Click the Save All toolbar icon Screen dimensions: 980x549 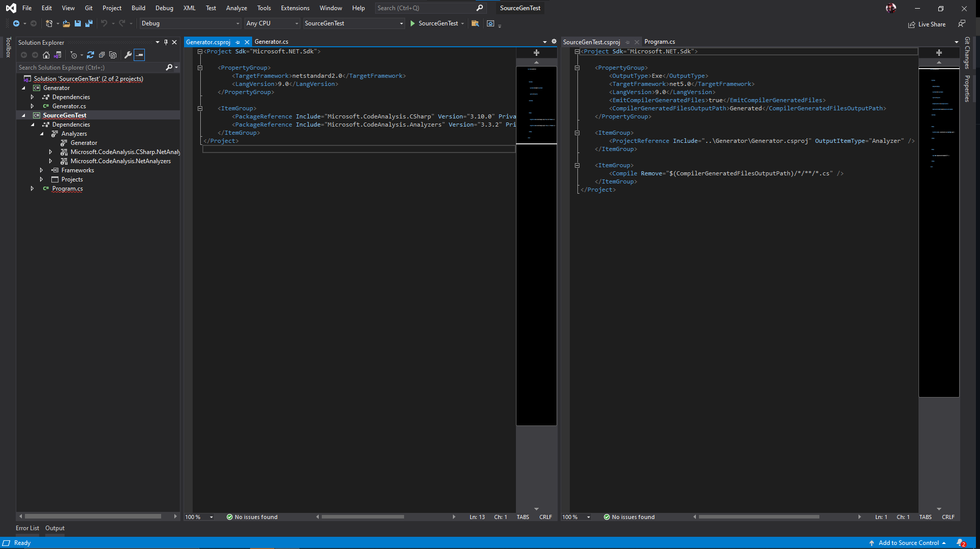coord(89,23)
